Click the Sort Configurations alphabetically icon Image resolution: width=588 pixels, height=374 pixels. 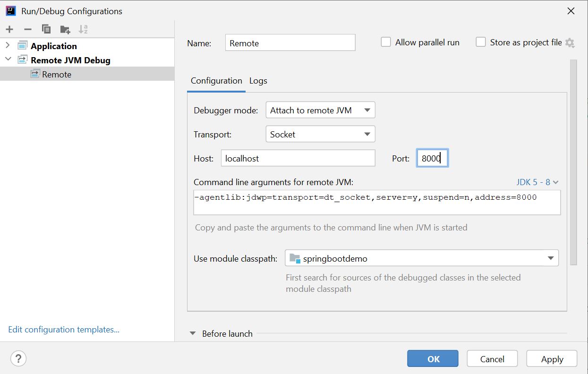(x=83, y=29)
